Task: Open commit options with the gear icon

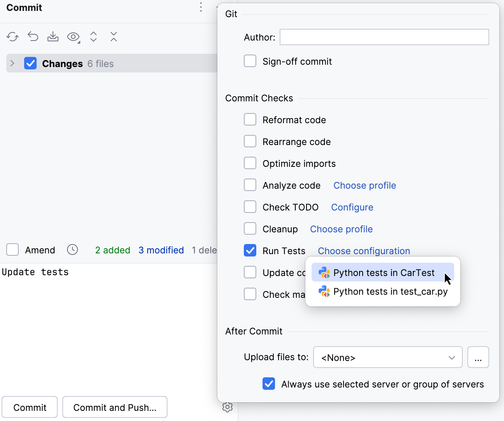Action: click(x=227, y=407)
